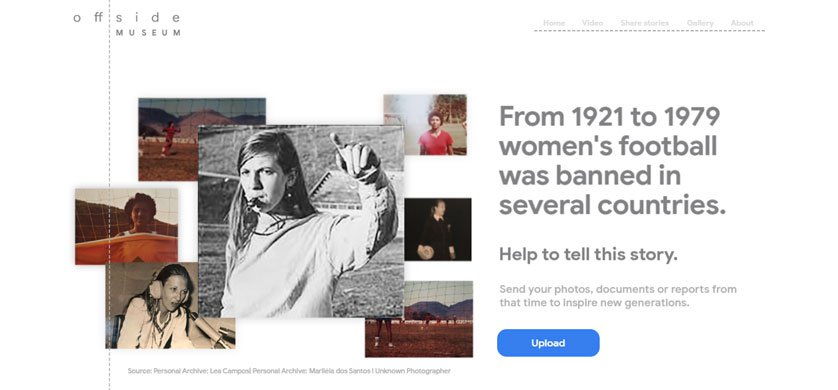838x390 pixels.
Task: Go to the Video page
Action: pyautogui.click(x=592, y=23)
